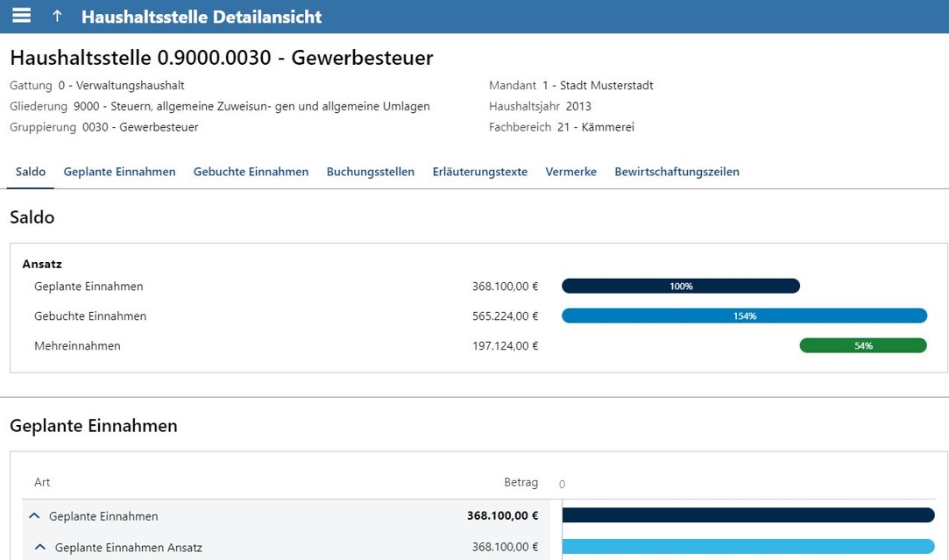The width and height of the screenshot is (949, 560).
Task: Click the up arrow navigation icon
Action: click(x=57, y=17)
